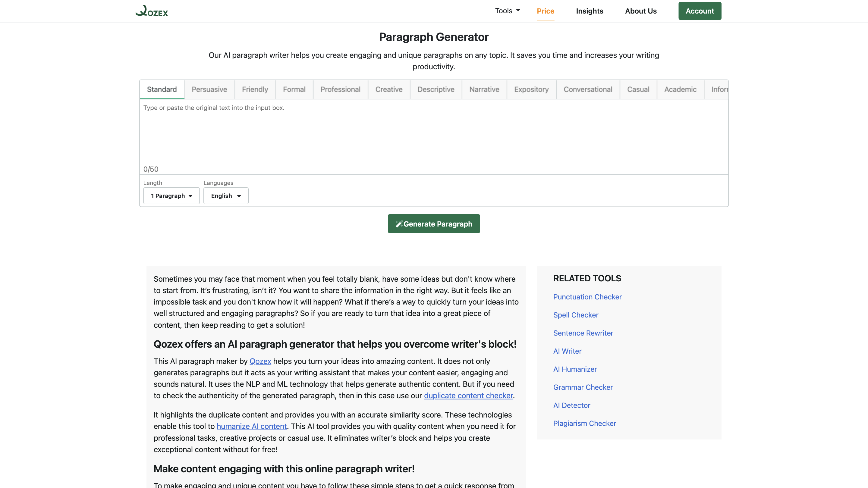
Task: Switch to the Academic tone tab
Action: [680, 89]
